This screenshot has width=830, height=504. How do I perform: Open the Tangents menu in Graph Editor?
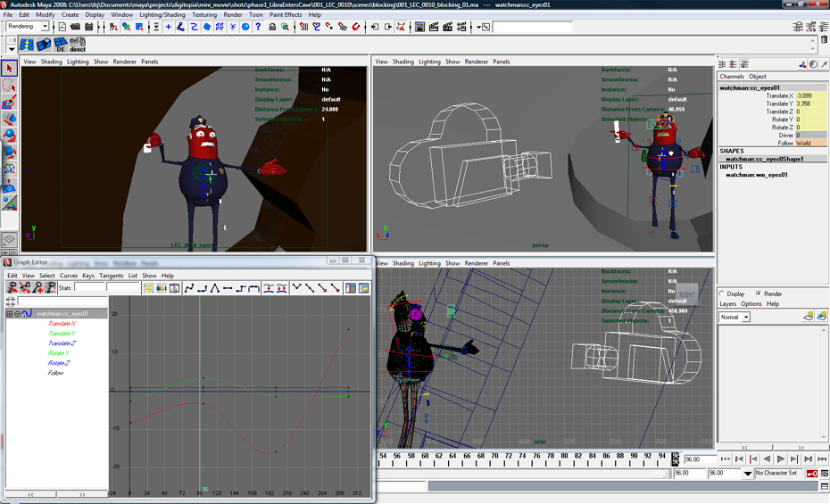[x=112, y=276]
